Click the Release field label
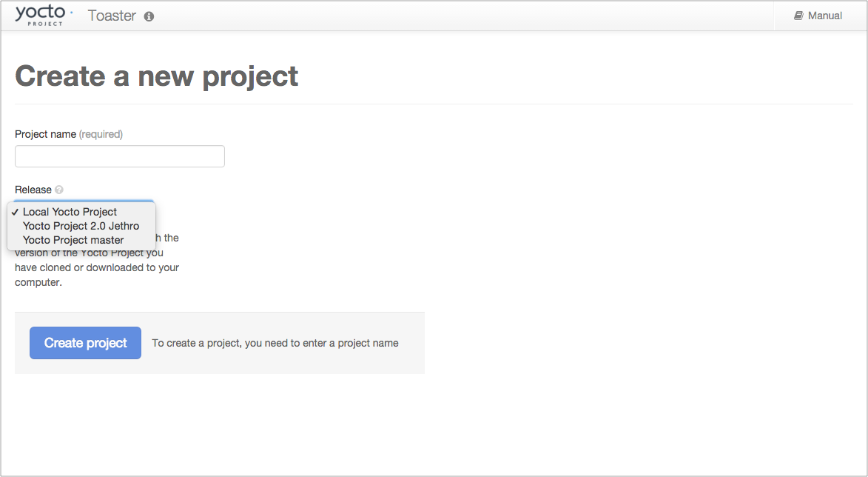This screenshot has height=477, width=868. click(33, 190)
